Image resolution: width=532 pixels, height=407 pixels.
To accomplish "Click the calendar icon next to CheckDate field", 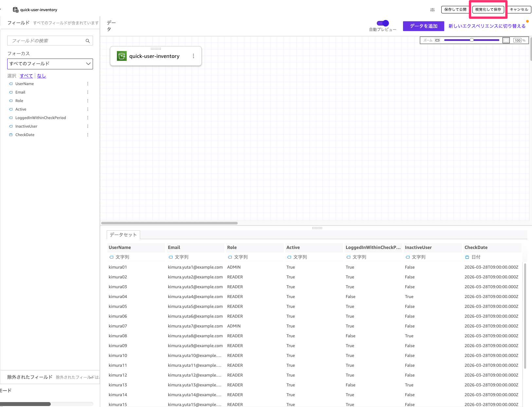I will click(x=11, y=134).
